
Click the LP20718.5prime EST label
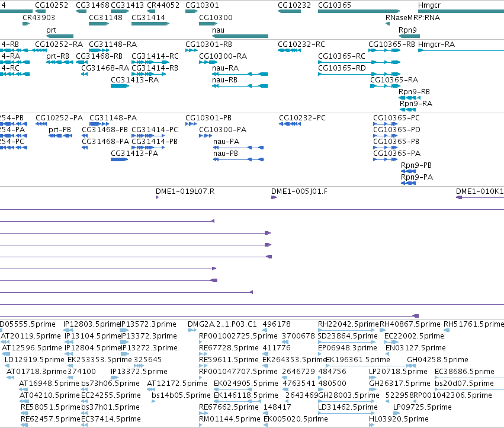click(398, 372)
